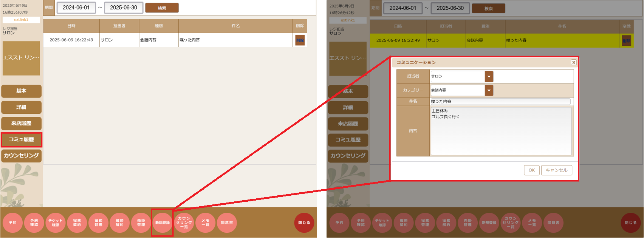Click 削除 column header on left screen
644x238 pixels.
[300, 26]
